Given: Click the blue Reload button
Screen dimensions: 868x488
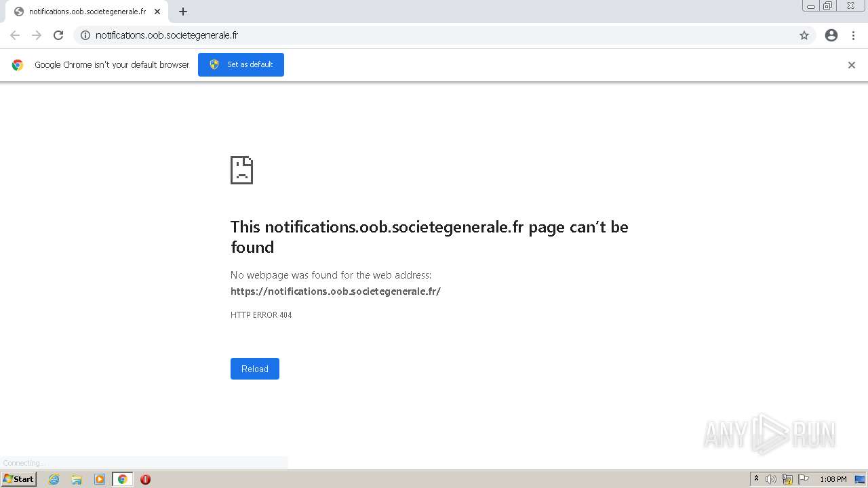Looking at the screenshot, I should point(255,369).
